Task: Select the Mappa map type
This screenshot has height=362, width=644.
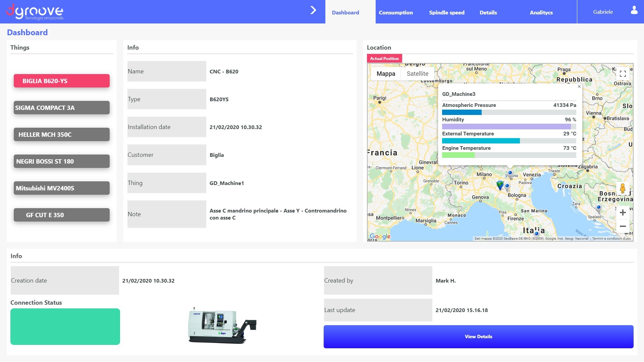Action: [386, 74]
